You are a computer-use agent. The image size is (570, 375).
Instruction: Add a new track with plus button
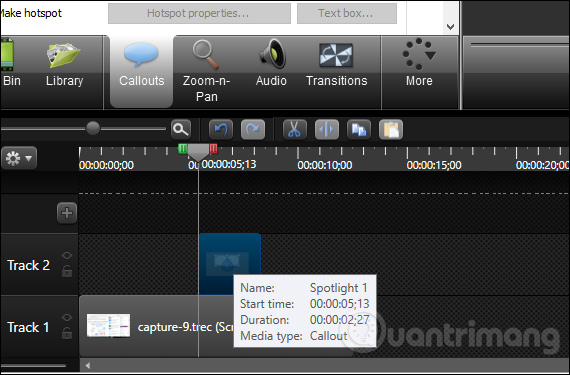coord(67,213)
